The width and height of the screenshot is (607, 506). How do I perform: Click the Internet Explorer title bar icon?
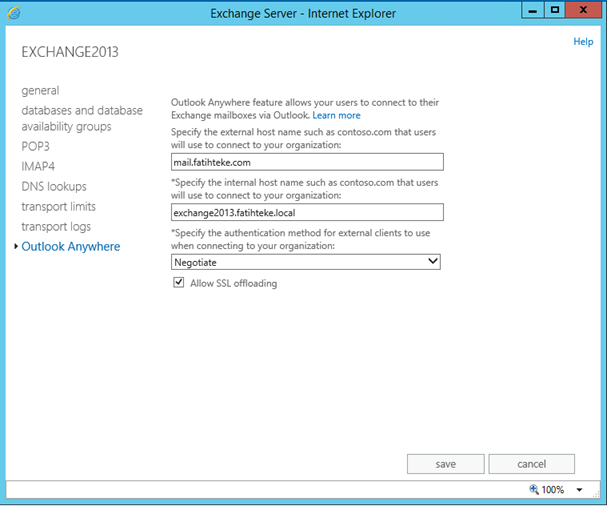(14, 13)
